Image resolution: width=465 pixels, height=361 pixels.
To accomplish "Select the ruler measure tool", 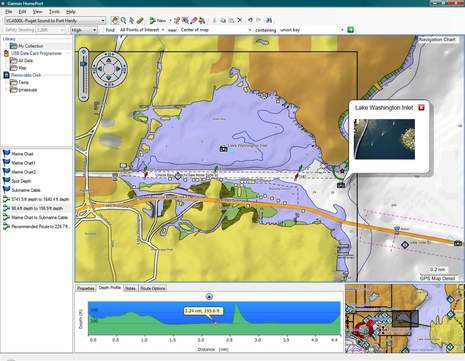I will (140, 21).
